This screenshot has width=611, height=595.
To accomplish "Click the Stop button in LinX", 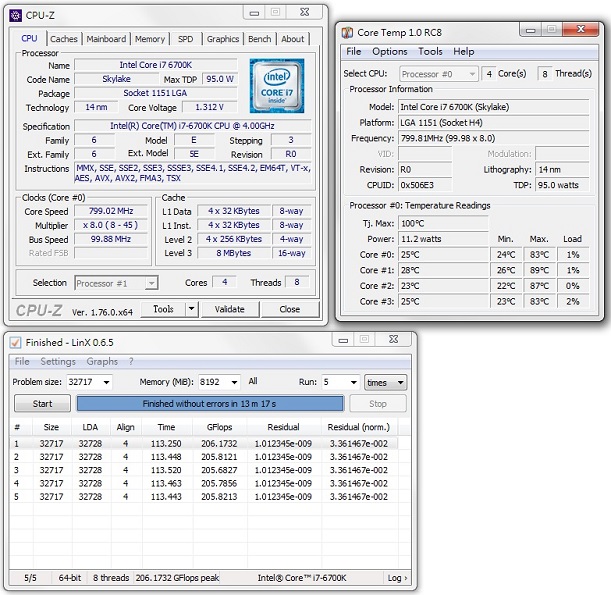I will pyautogui.click(x=378, y=404).
